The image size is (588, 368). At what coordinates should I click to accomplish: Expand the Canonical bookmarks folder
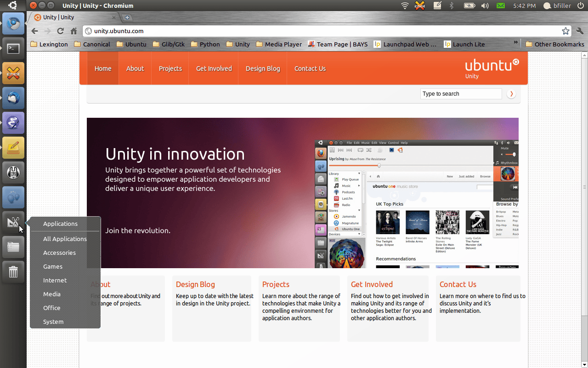point(92,44)
